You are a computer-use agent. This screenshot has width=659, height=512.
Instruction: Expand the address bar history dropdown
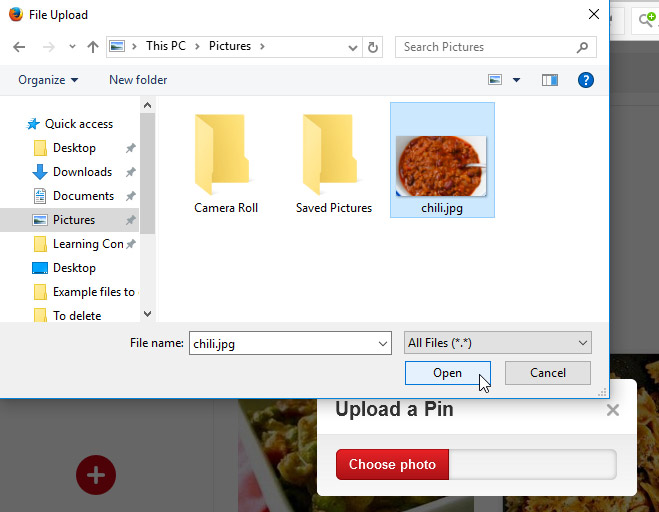coord(353,47)
